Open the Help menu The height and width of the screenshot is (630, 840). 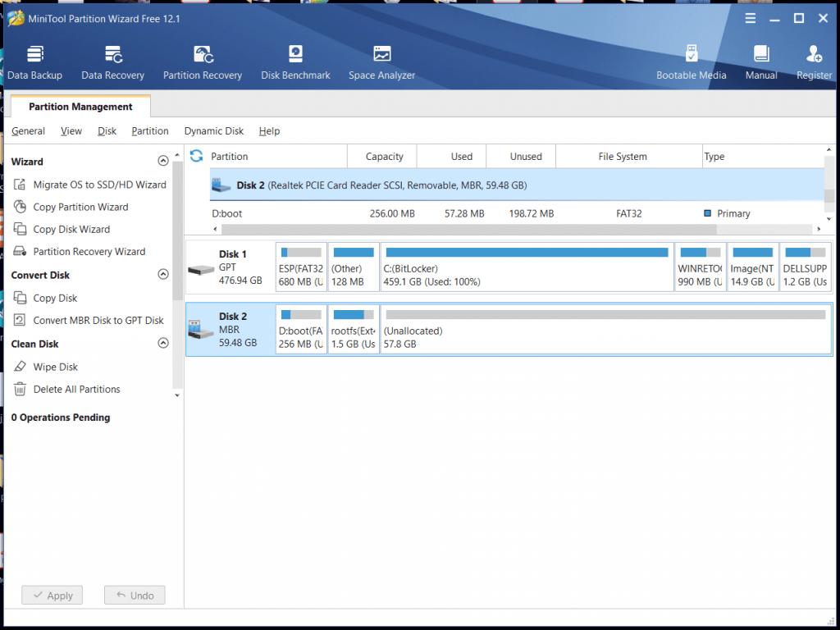click(x=269, y=131)
